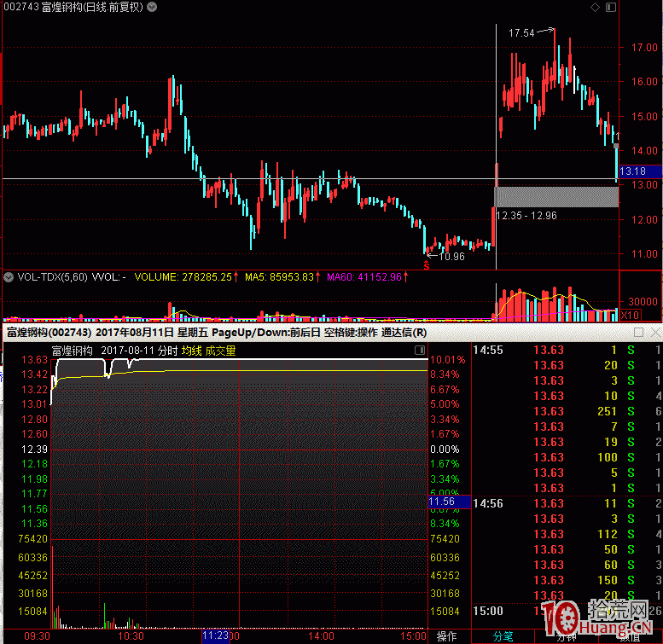
Task: Click the 002743 富煌钢构(日线.前复权) chart title
Action: point(73,7)
